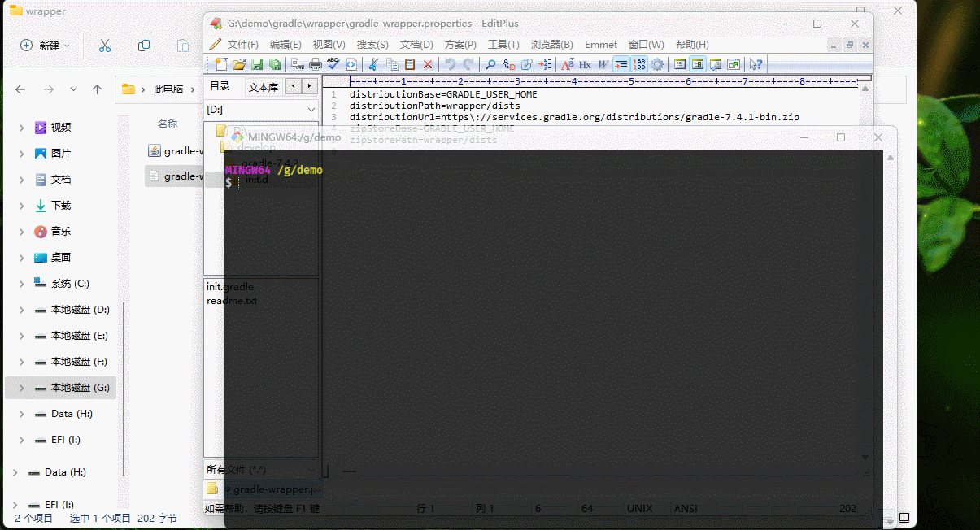Open the 搜索(S) menu
Viewport: 980px width, 530px height.
pos(372,45)
